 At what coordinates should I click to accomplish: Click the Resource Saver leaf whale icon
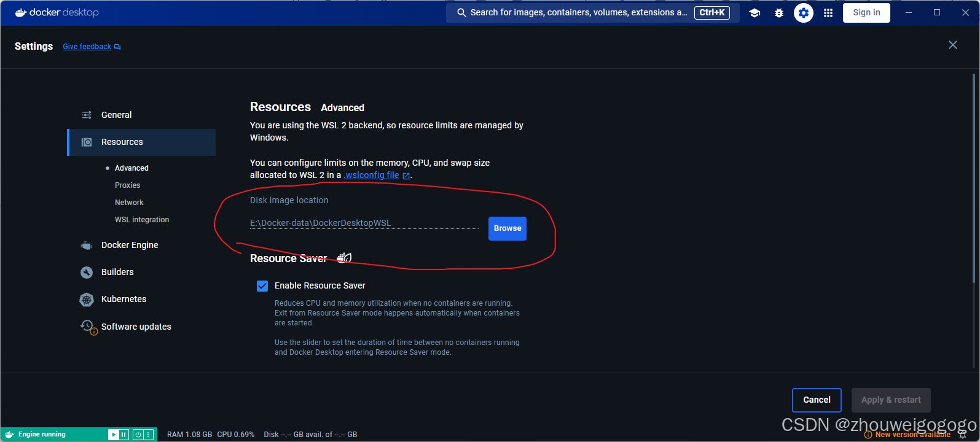(x=345, y=258)
